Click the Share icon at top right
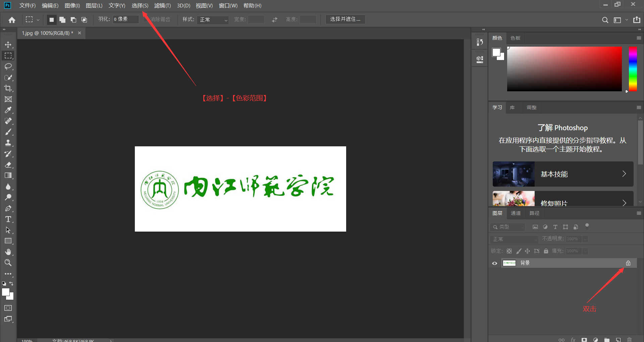The image size is (644, 342). (637, 20)
